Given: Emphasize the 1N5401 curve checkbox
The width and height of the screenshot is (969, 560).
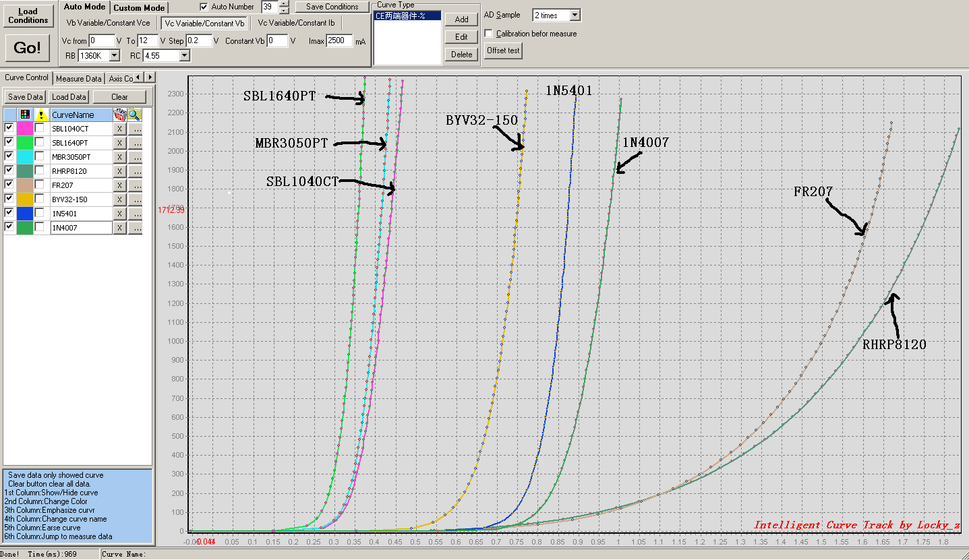Looking at the screenshot, I should [40, 212].
